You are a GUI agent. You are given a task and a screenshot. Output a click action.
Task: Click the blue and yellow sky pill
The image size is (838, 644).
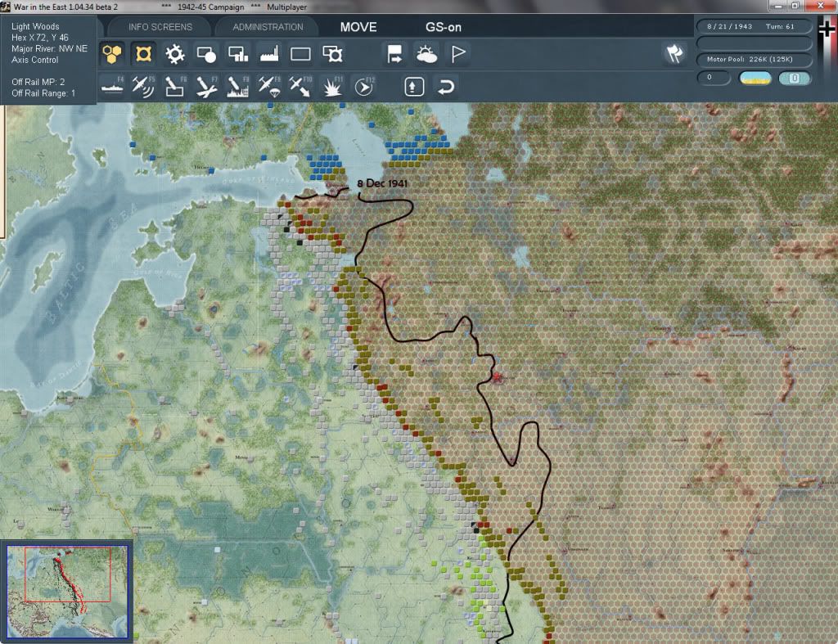755,78
